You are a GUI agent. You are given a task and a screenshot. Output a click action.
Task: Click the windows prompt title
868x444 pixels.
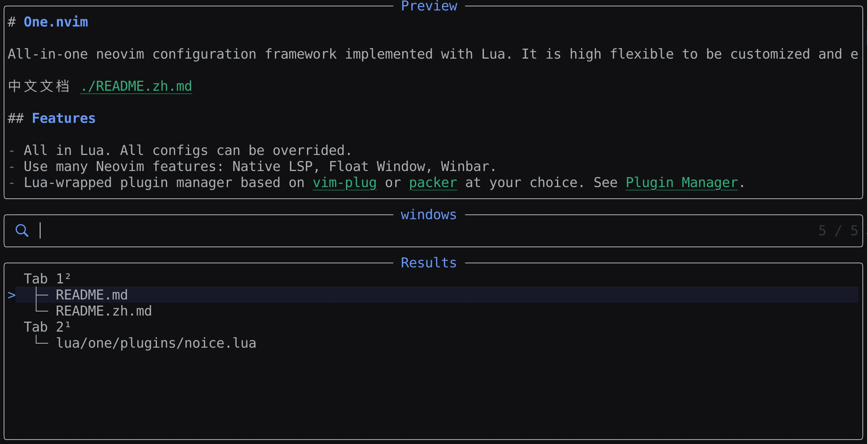429,215
